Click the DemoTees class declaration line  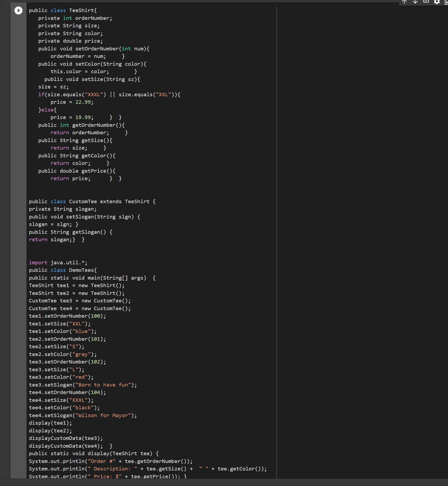tap(63, 270)
